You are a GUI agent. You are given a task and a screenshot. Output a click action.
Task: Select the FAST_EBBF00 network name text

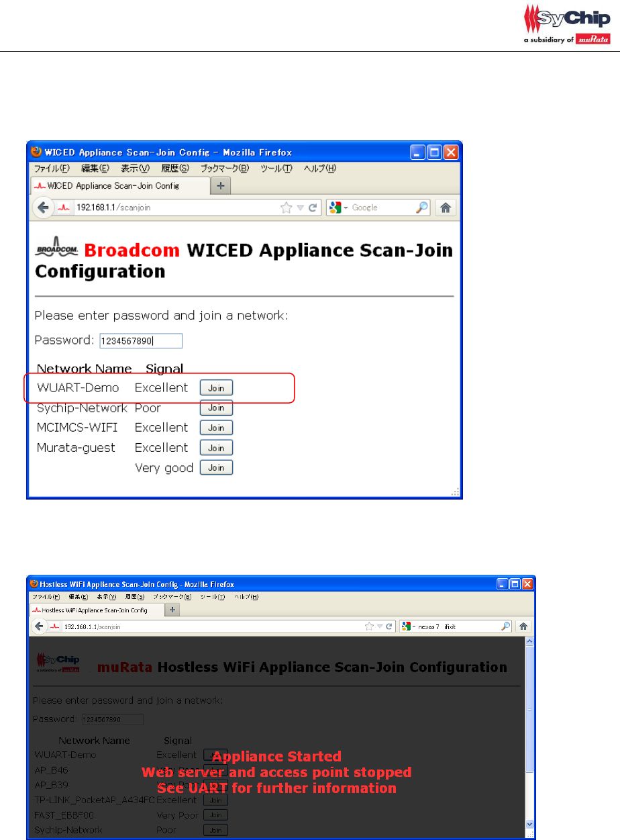pyautogui.click(x=62, y=814)
